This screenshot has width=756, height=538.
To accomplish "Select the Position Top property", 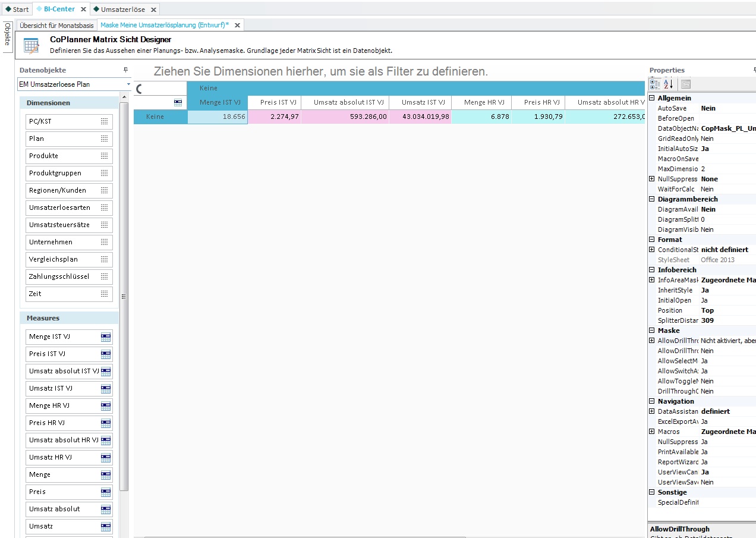I will pos(702,310).
